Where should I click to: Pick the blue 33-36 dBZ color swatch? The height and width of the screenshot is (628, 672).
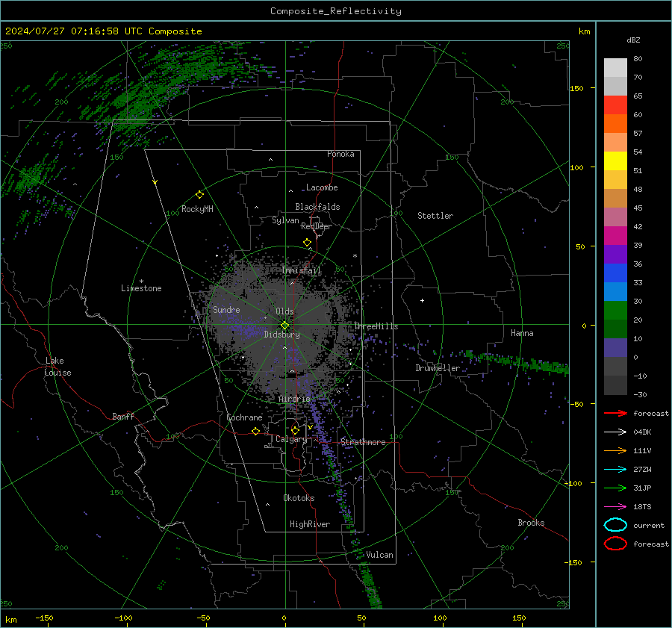click(x=615, y=273)
